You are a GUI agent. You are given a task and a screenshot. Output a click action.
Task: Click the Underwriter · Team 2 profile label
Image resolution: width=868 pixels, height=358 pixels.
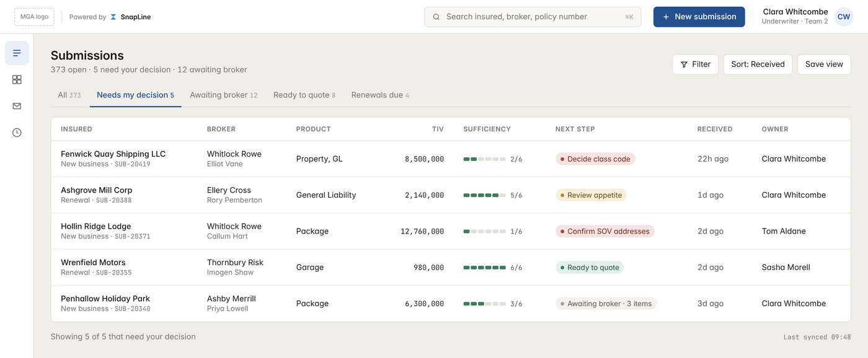pyautogui.click(x=795, y=22)
